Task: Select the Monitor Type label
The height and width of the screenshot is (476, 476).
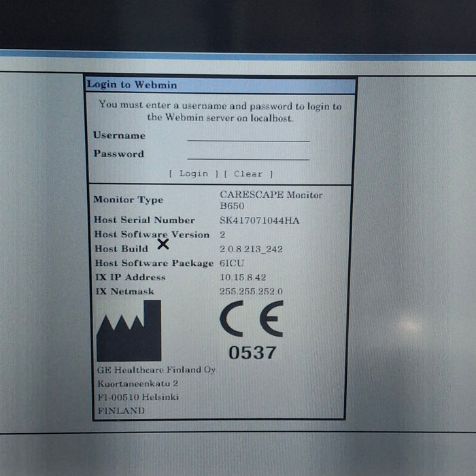Action: click(128, 200)
